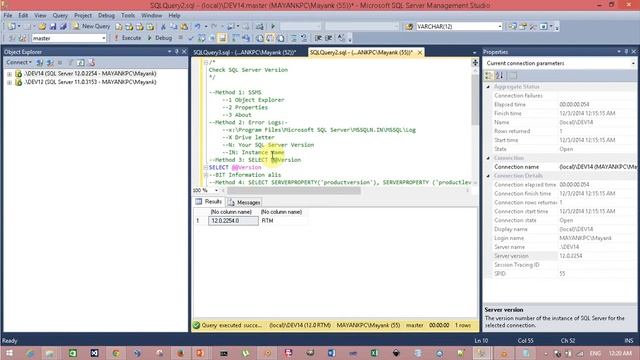Switch to the SQLQuery3.sql tab
Image resolution: width=640 pixels, height=360 pixels.
(244, 53)
